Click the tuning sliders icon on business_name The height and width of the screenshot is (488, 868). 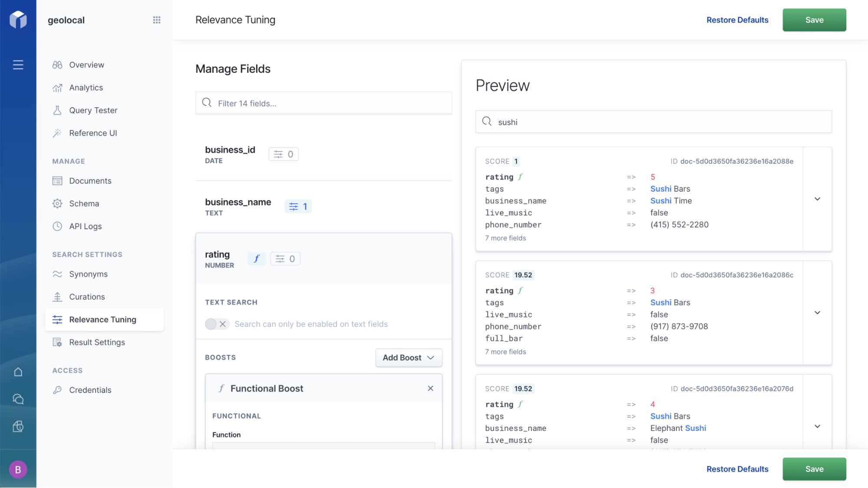tap(293, 207)
